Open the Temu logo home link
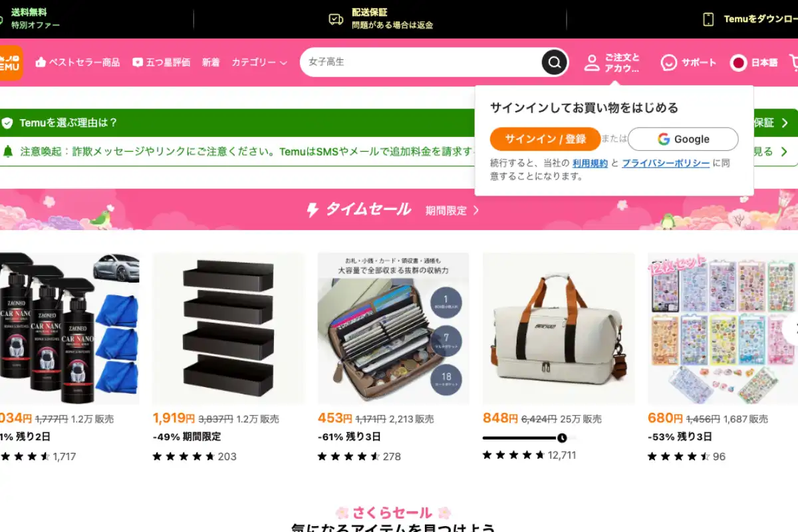The width and height of the screenshot is (798, 532). 11,63
